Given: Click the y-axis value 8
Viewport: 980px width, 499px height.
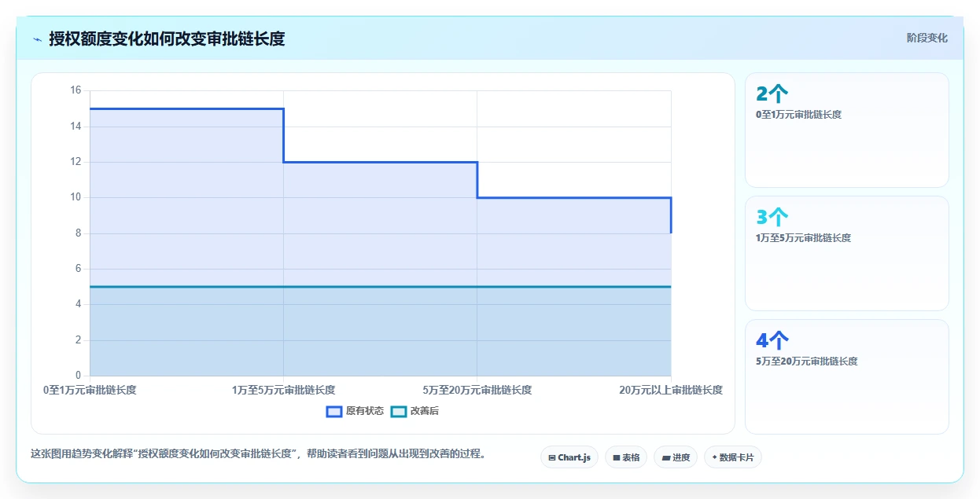Looking at the screenshot, I should [x=78, y=233].
